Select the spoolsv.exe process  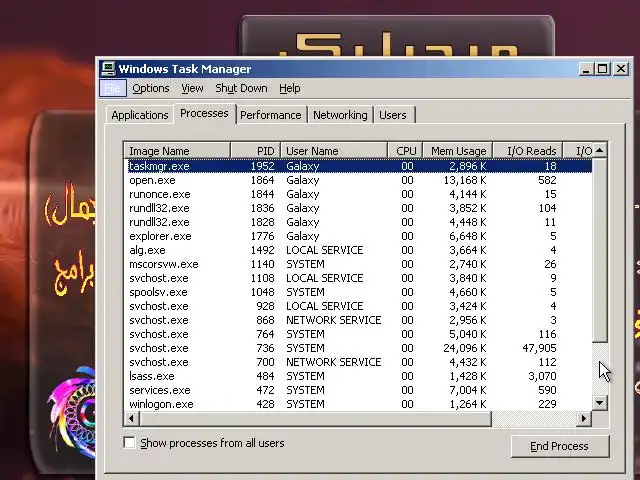[x=358, y=292]
